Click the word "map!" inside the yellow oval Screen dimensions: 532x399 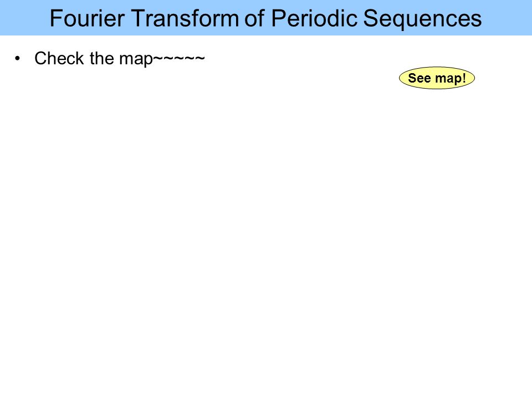451,79
